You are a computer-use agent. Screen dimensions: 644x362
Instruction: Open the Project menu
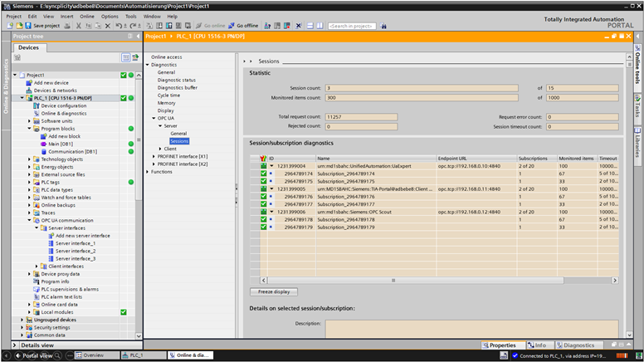(x=13, y=17)
